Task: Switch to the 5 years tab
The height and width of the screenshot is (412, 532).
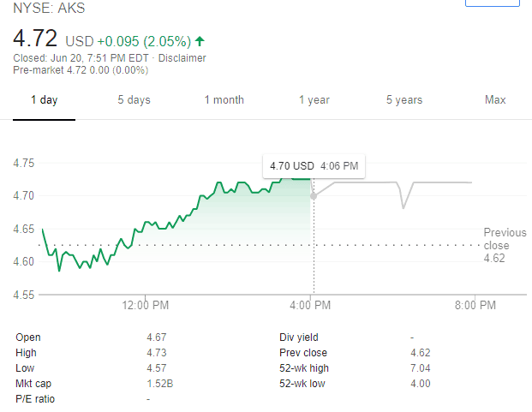Action: click(403, 100)
